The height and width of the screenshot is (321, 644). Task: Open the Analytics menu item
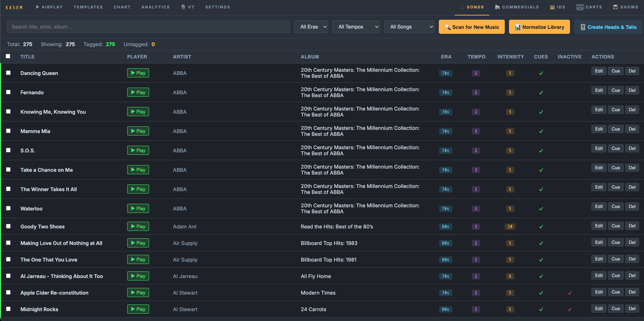click(x=155, y=7)
